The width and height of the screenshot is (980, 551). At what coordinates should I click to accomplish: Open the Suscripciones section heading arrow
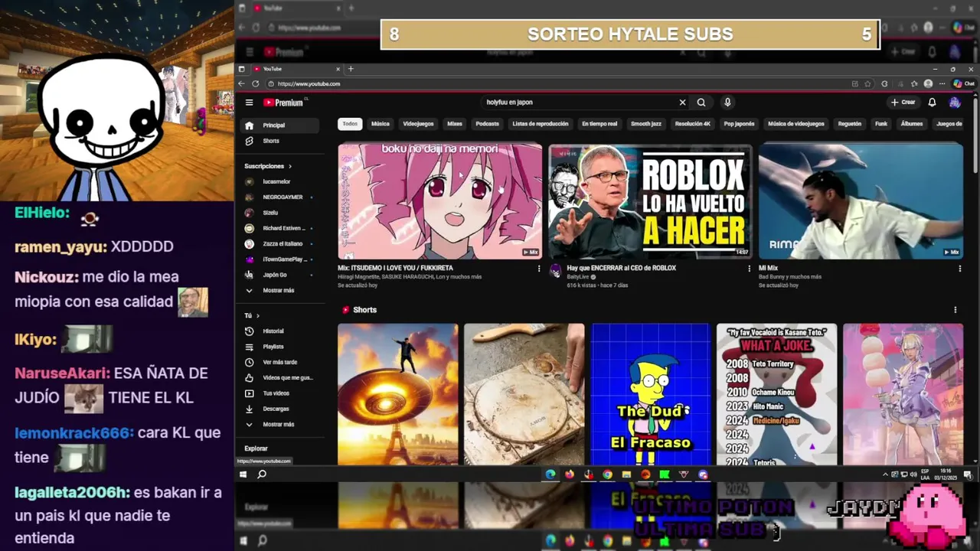coord(290,166)
